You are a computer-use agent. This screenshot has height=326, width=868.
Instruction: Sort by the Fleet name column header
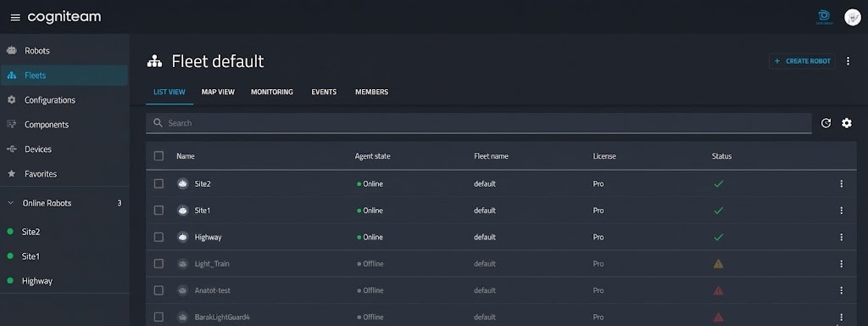491,156
